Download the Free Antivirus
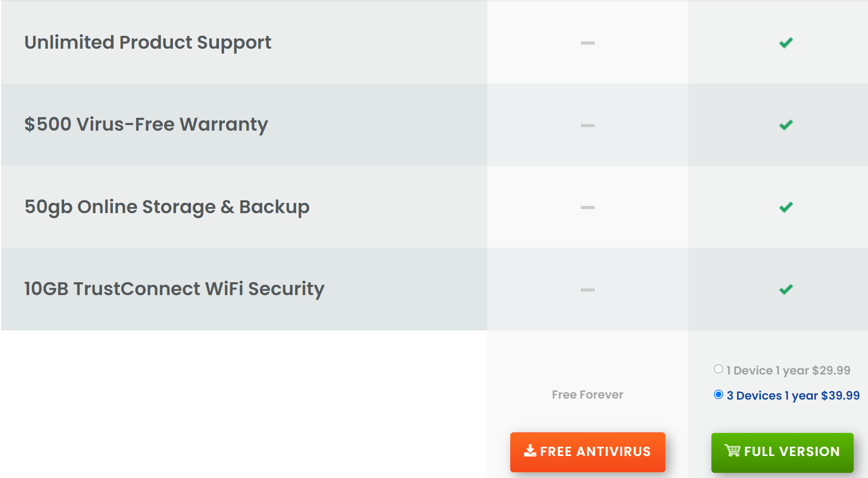The image size is (868, 478). [588, 452]
